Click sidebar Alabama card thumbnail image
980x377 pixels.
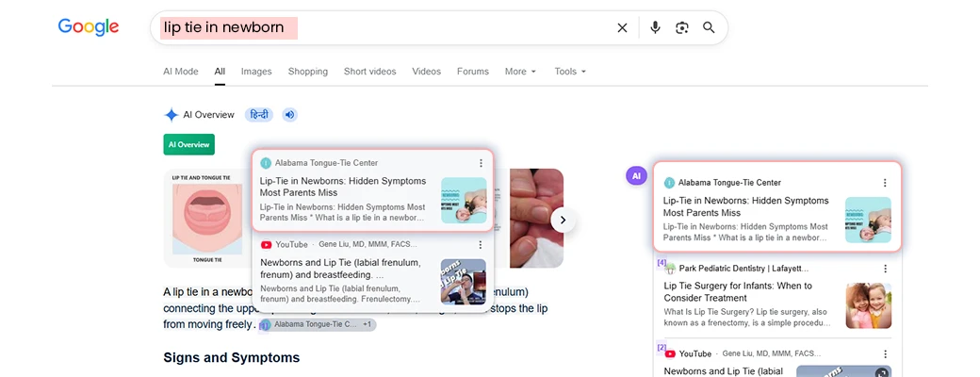pos(868,220)
